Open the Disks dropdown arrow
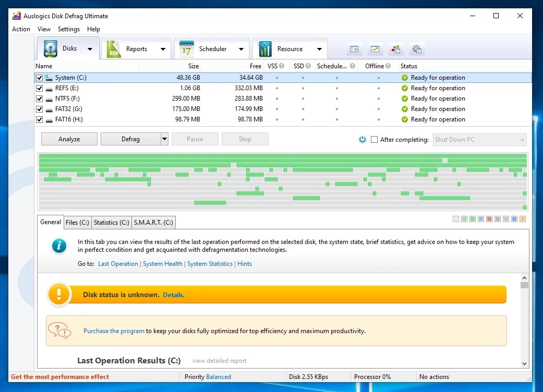543x392 pixels. tap(90, 49)
